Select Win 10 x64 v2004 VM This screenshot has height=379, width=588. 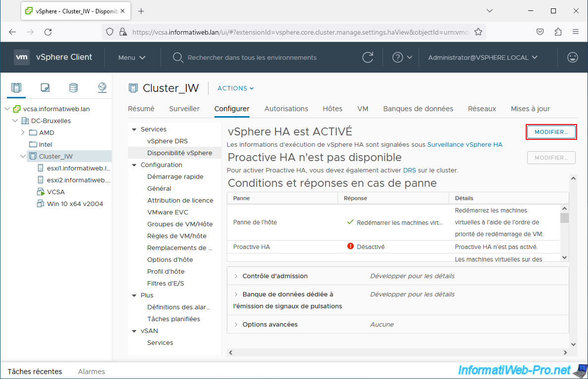tap(75, 204)
